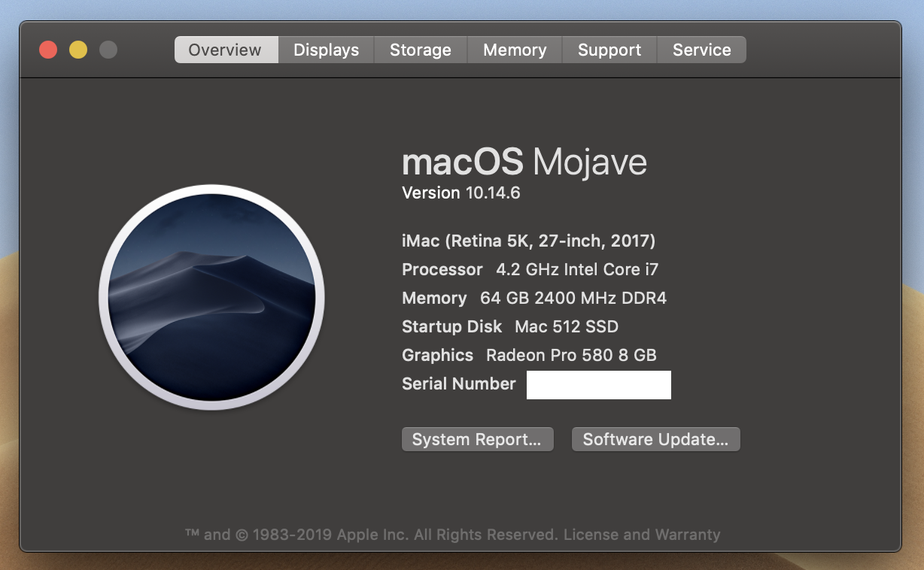The height and width of the screenshot is (570, 924).
Task: Click the 4.2 GHz Intel Core i7 value
Action: [577, 269]
